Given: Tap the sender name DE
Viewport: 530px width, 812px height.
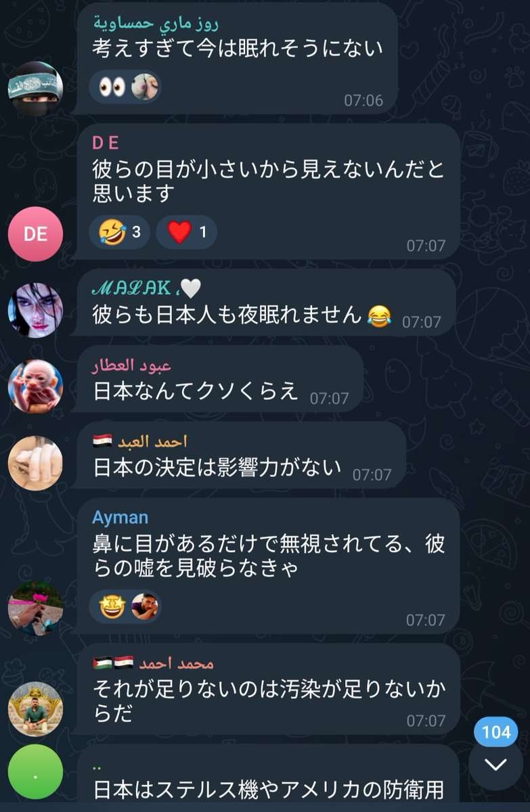Looking at the screenshot, I should (106, 143).
